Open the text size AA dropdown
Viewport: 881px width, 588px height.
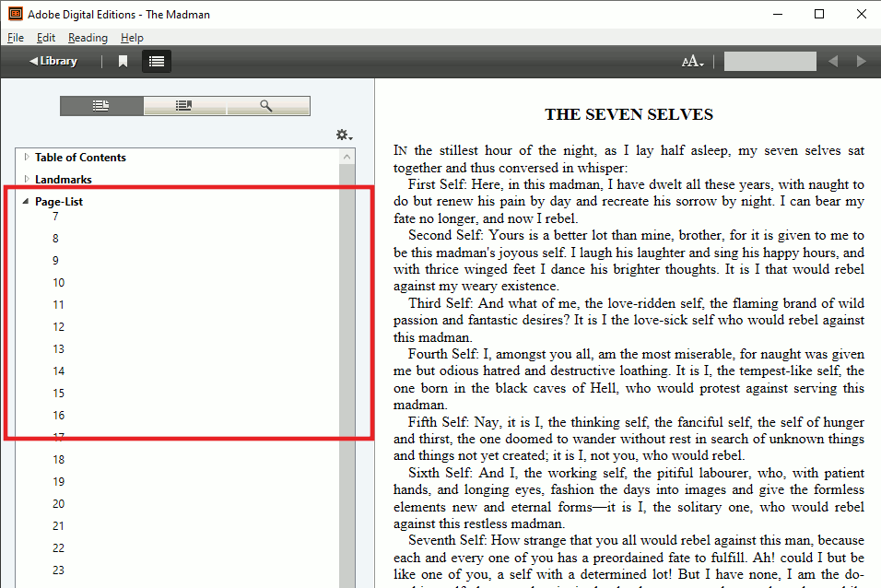pos(692,61)
